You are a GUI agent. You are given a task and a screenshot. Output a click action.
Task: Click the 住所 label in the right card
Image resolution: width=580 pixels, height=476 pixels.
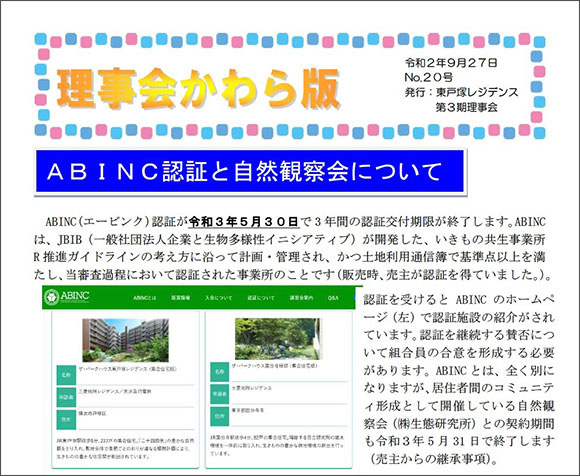coord(220,416)
